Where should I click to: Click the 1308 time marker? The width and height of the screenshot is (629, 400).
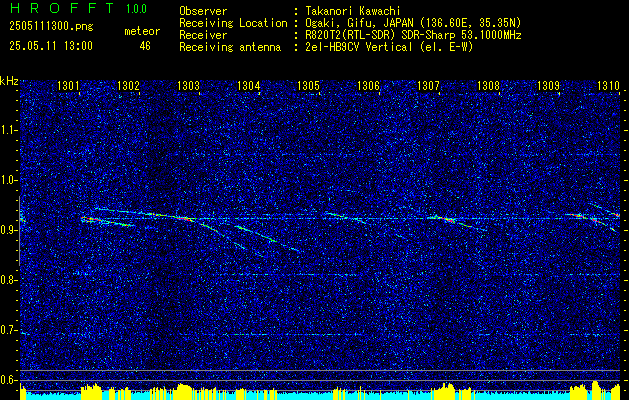(488, 85)
